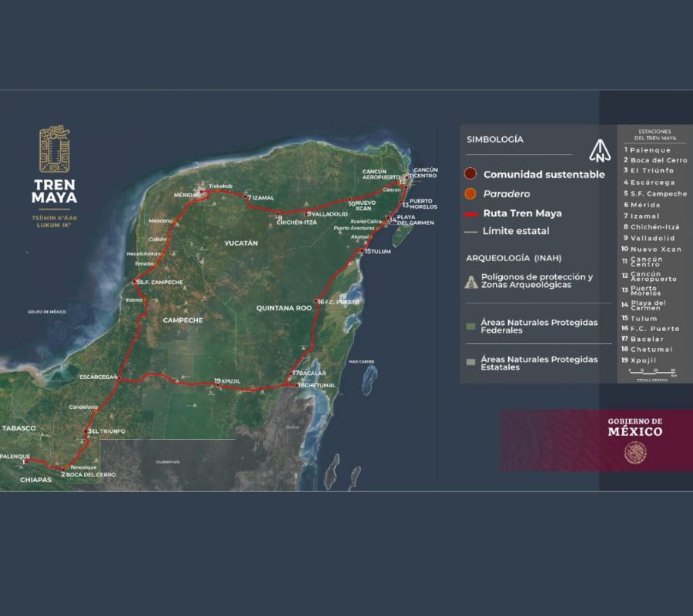Screen dimensions: 693x616
Task: Click the Tixkokob label on the map
Action: coord(220,186)
